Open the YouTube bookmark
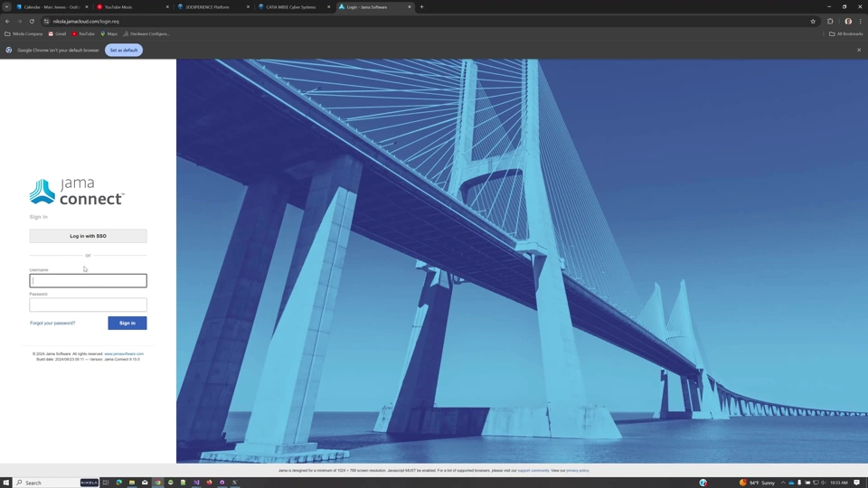 pyautogui.click(x=83, y=33)
